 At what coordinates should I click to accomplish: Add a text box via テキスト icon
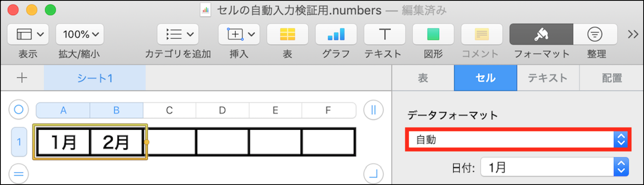click(x=384, y=34)
